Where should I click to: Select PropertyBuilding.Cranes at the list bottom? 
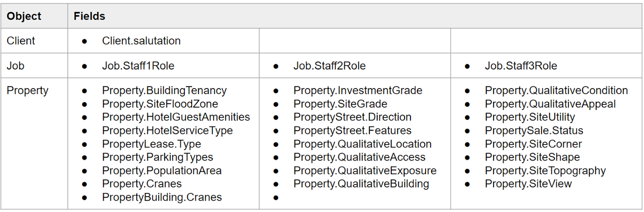(x=162, y=197)
